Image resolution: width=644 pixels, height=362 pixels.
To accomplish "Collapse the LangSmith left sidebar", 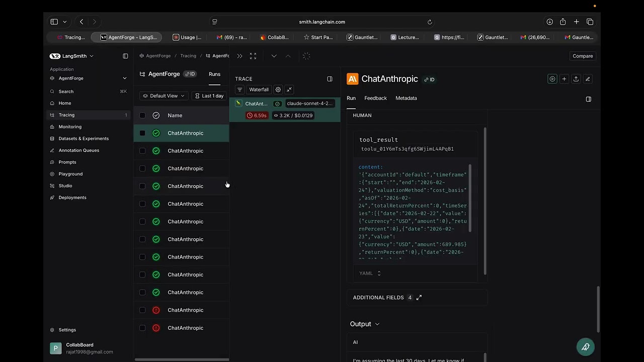I will [125, 56].
